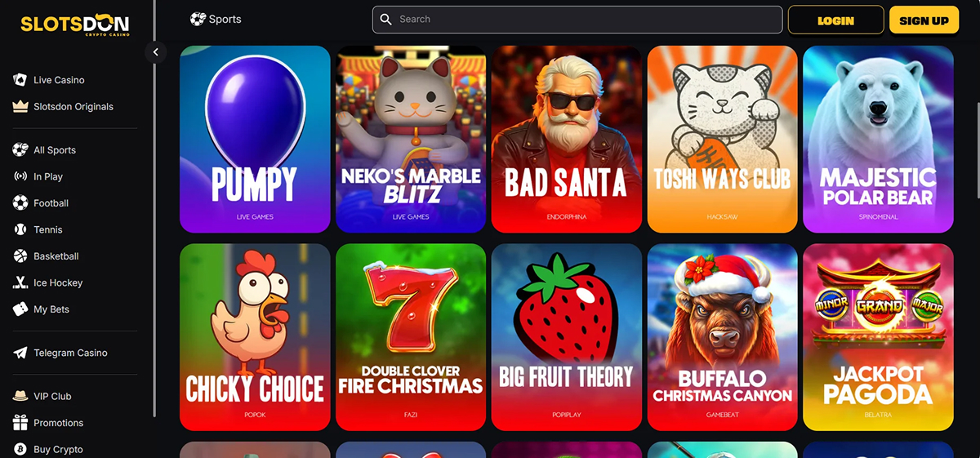Click the Ice Hockey sticks icon
The image size is (980, 458).
[20, 282]
